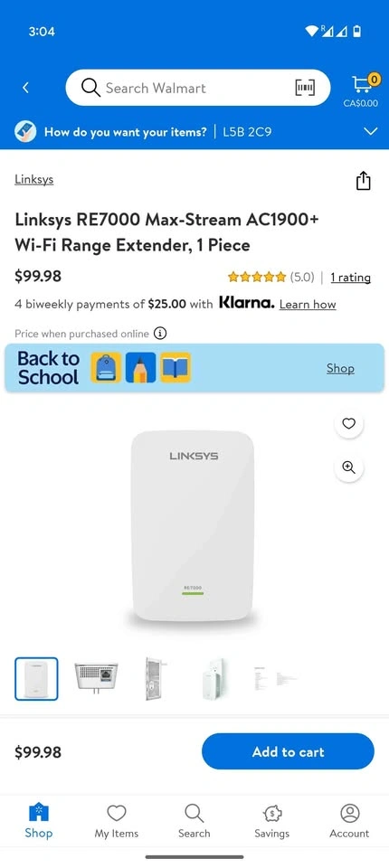Select the rear ports product thumbnail
389x868 pixels.
tap(95, 679)
